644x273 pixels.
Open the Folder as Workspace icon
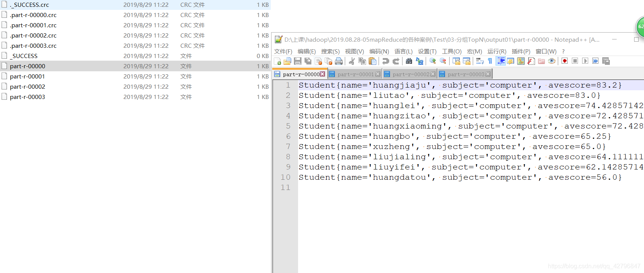tap(541, 61)
